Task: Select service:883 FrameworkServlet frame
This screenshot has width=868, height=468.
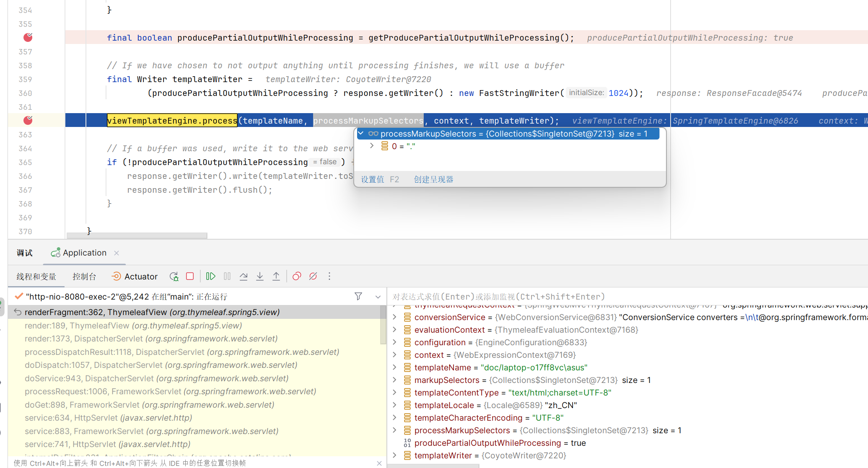Action: click(194, 431)
